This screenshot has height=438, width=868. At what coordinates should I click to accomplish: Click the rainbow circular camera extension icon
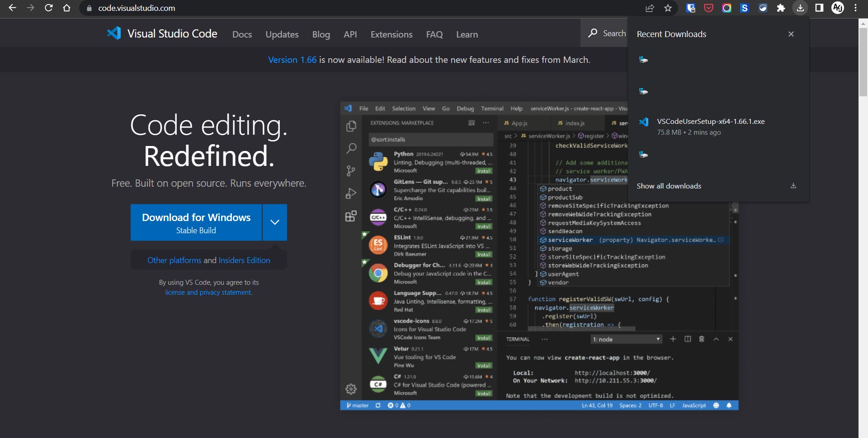tap(726, 8)
